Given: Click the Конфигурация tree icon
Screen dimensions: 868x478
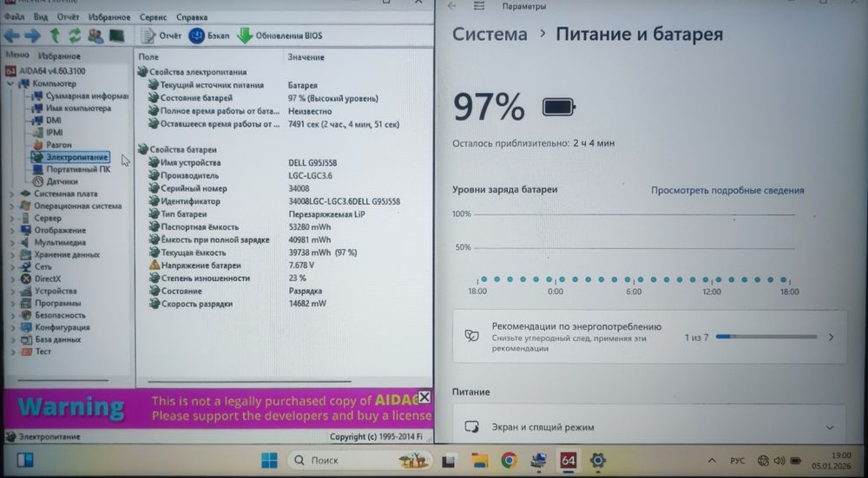Looking at the screenshot, I should pos(25,328).
